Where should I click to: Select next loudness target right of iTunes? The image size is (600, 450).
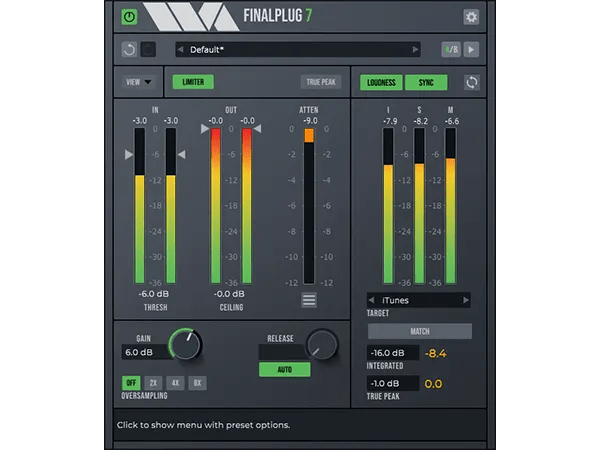point(466,300)
